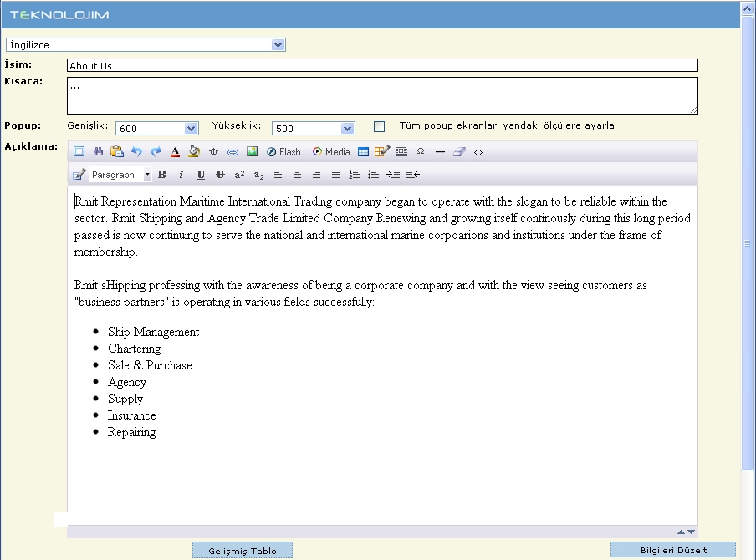Open the HTML source view icon
This screenshot has height=560, width=756.
coord(478,152)
